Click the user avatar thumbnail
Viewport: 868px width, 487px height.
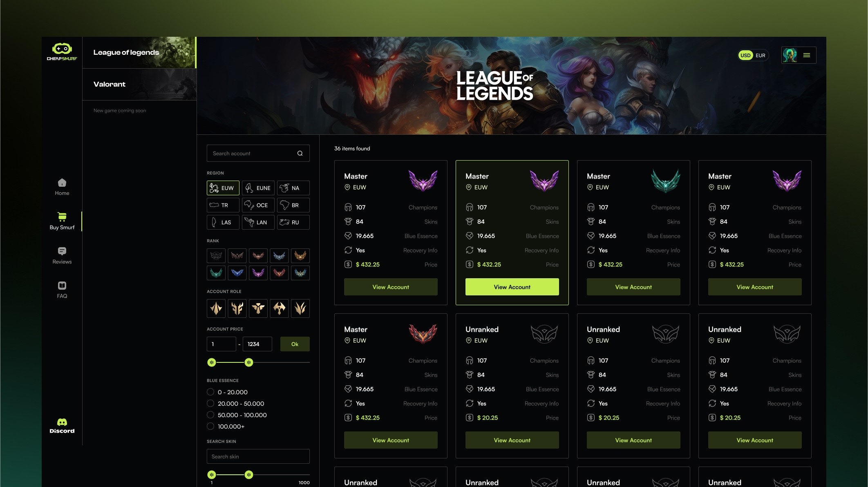790,55
